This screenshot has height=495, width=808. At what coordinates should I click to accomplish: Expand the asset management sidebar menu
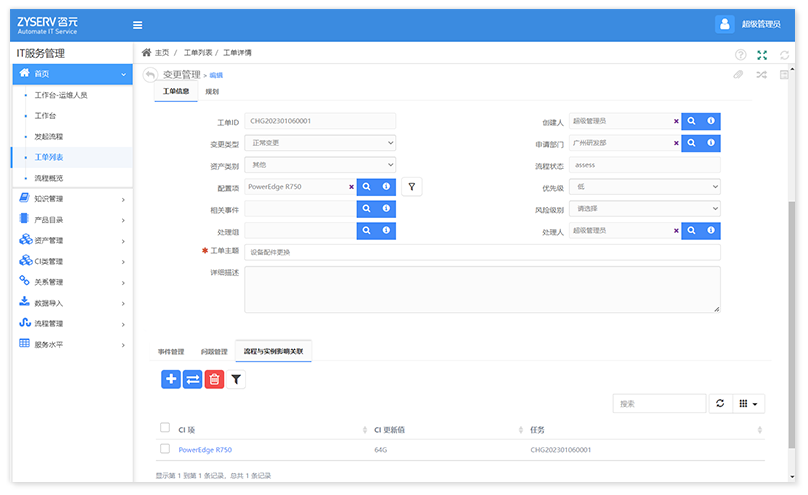point(72,241)
